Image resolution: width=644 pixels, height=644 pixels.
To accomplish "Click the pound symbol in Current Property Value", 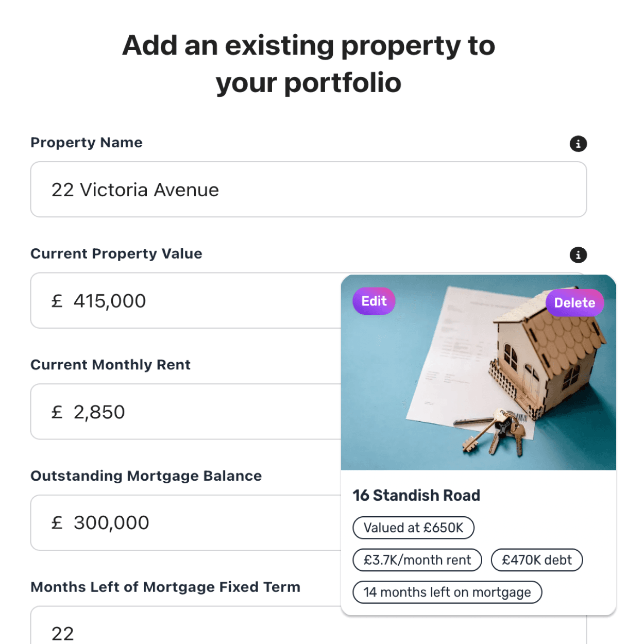I will pyautogui.click(x=57, y=301).
